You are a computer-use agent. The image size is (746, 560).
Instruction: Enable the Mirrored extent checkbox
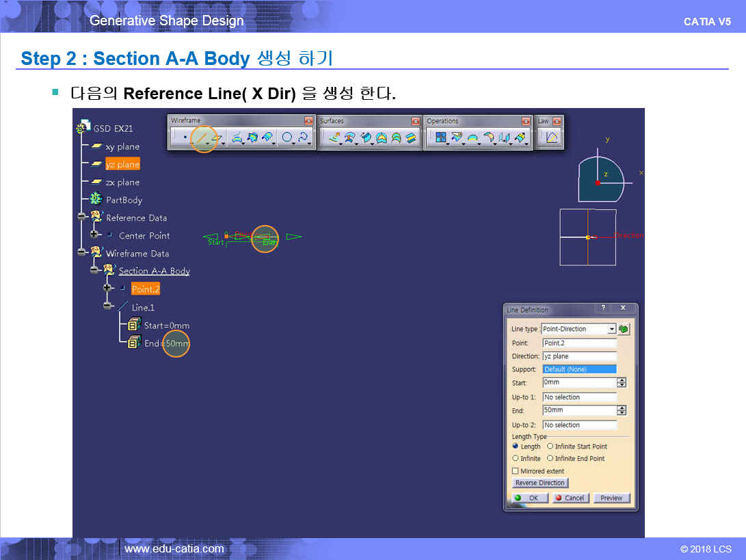pyautogui.click(x=516, y=471)
